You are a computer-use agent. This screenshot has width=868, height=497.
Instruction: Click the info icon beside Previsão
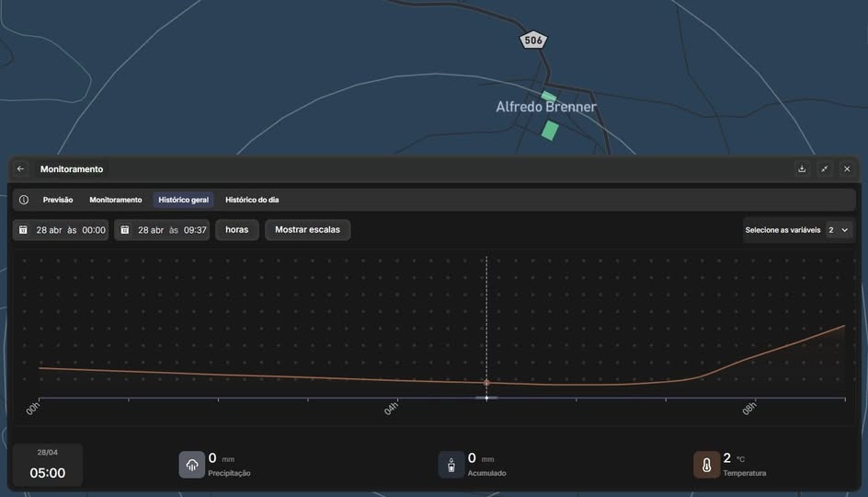click(x=24, y=200)
